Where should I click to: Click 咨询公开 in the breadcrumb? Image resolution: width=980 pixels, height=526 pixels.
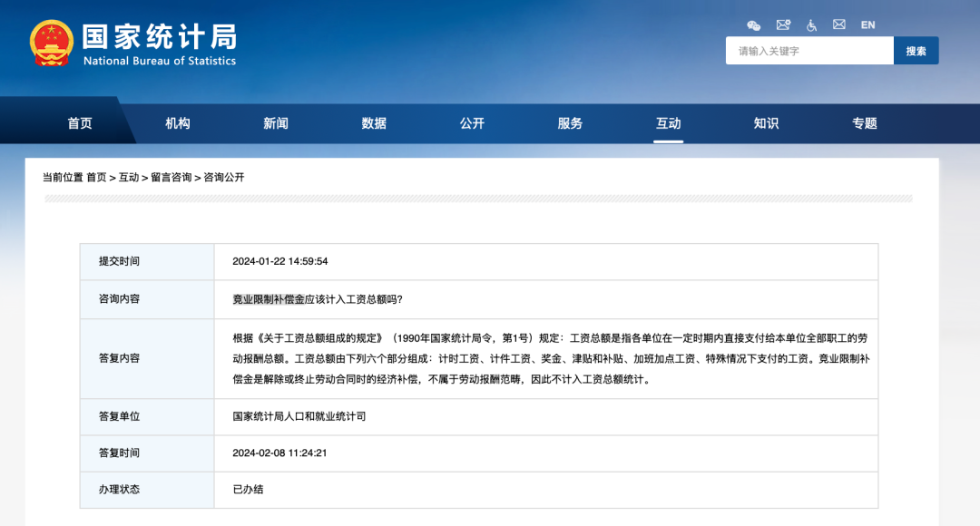pyautogui.click(x=224, y=178)
